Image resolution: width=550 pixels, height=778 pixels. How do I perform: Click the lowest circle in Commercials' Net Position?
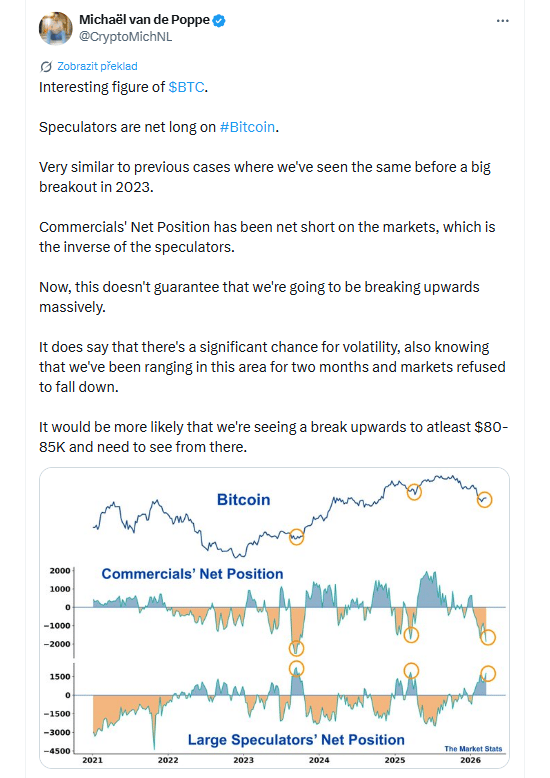(x=296, y=648)
